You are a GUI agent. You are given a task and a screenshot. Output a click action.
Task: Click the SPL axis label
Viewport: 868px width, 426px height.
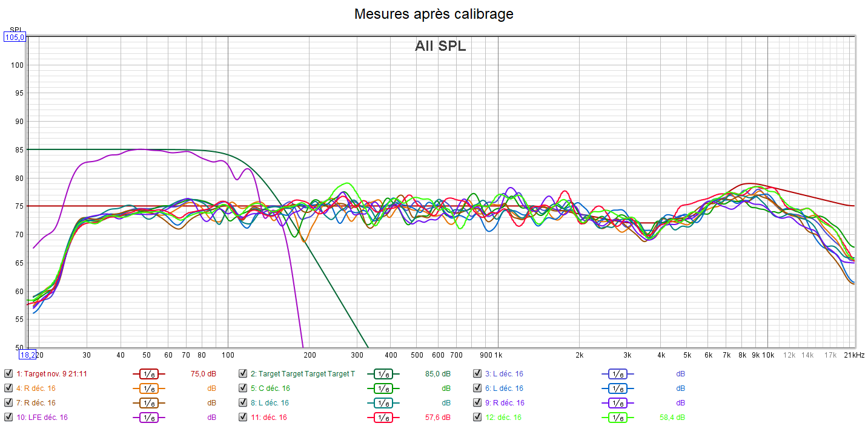(x=16, y=30)
